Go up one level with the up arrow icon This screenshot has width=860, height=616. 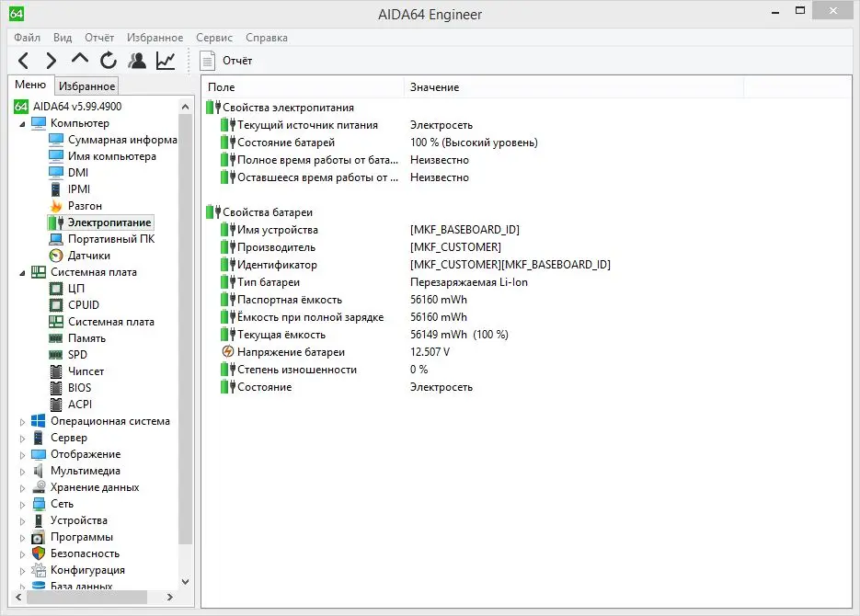click(80, 59)
